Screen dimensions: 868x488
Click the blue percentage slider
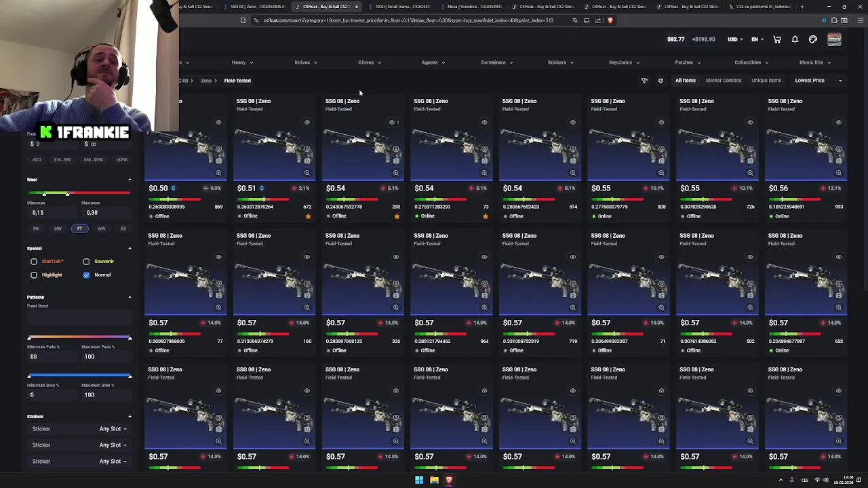pos(79,375)
